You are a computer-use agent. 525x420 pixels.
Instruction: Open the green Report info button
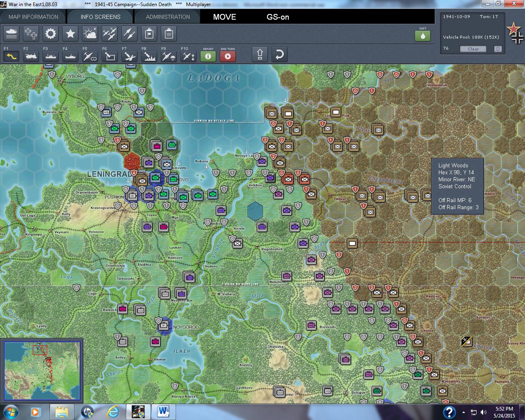[x=208, y=56]
